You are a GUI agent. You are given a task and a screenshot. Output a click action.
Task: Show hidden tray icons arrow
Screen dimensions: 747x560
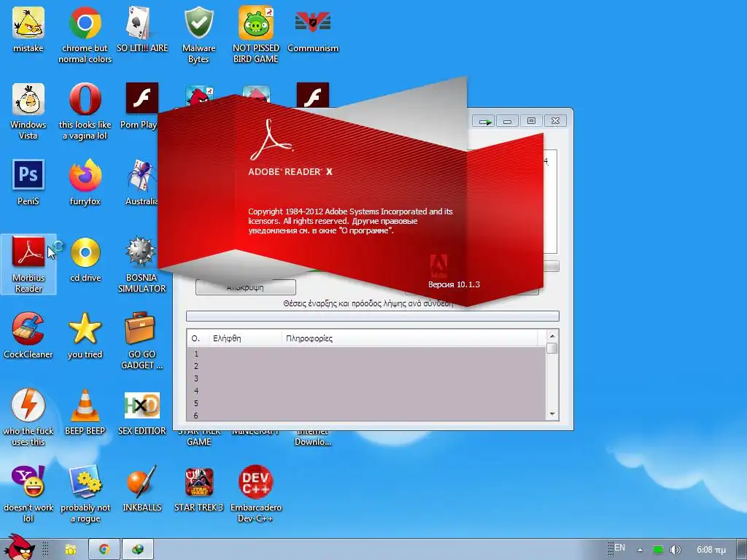pos(640,550)
